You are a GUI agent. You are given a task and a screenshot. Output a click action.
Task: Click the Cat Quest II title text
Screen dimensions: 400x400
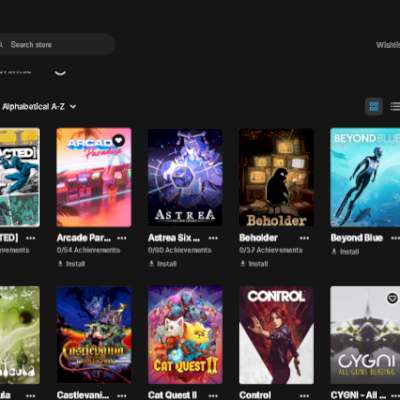[x=172, y=395]
